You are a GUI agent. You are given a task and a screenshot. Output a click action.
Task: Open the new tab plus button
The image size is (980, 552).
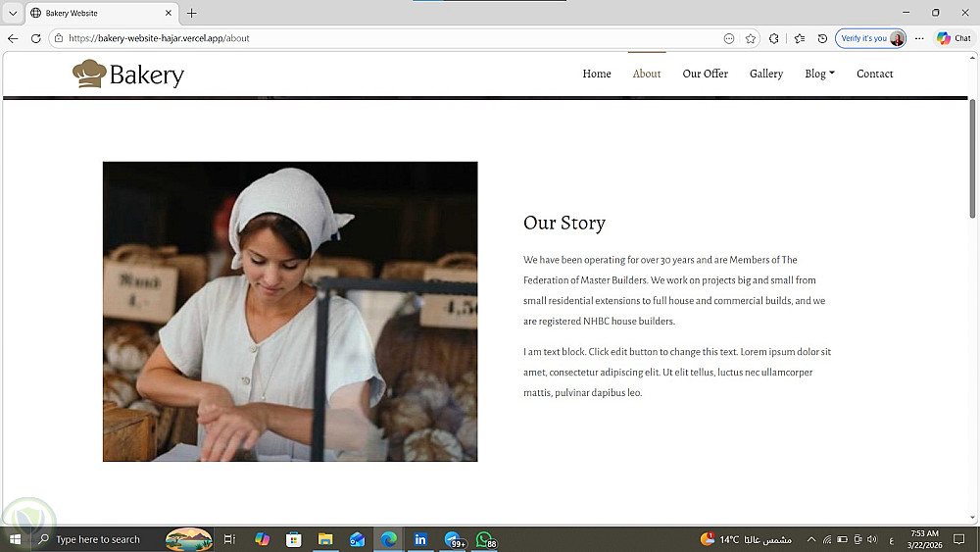pyautogui.click(x=192, y=13)
